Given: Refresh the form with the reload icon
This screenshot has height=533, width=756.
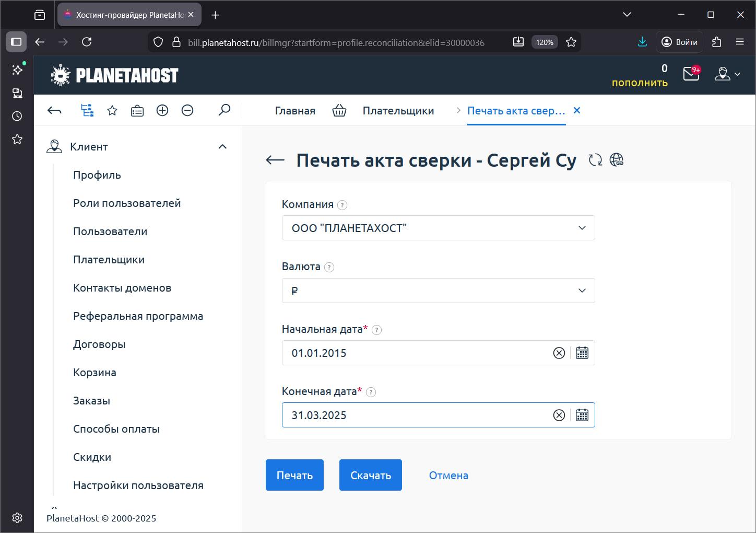Looking at the screenshot, I should coord(595,160).
